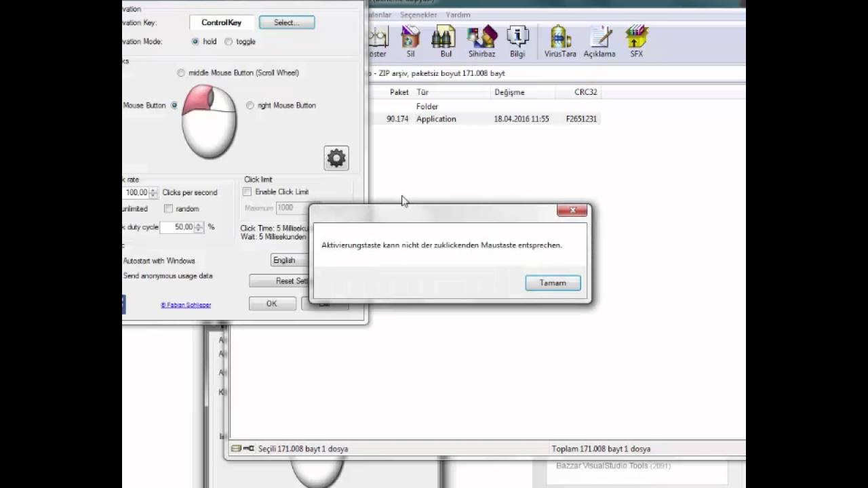This screenshot has height=488, width=868.
Task: Click the Select... activation key button
Action: (x=286, y=22)
